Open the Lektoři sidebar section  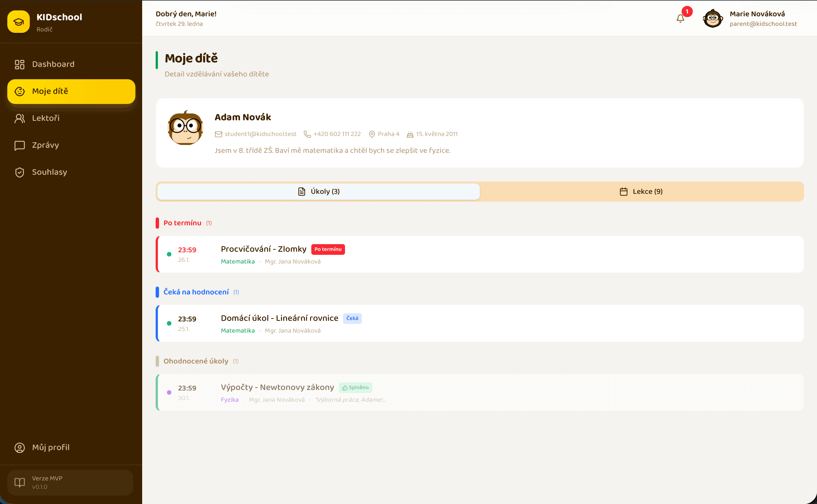coord(46,118)
